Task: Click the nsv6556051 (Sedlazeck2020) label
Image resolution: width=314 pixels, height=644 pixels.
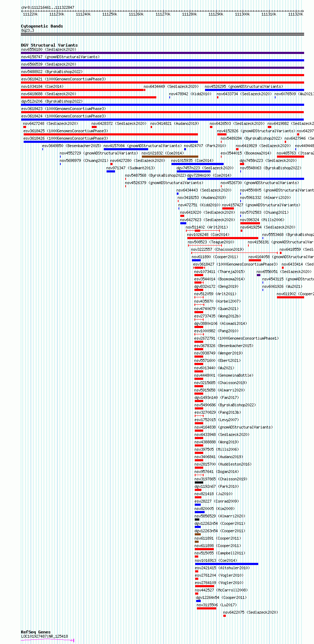Action: pyautogui.click(x=284, y=272)
